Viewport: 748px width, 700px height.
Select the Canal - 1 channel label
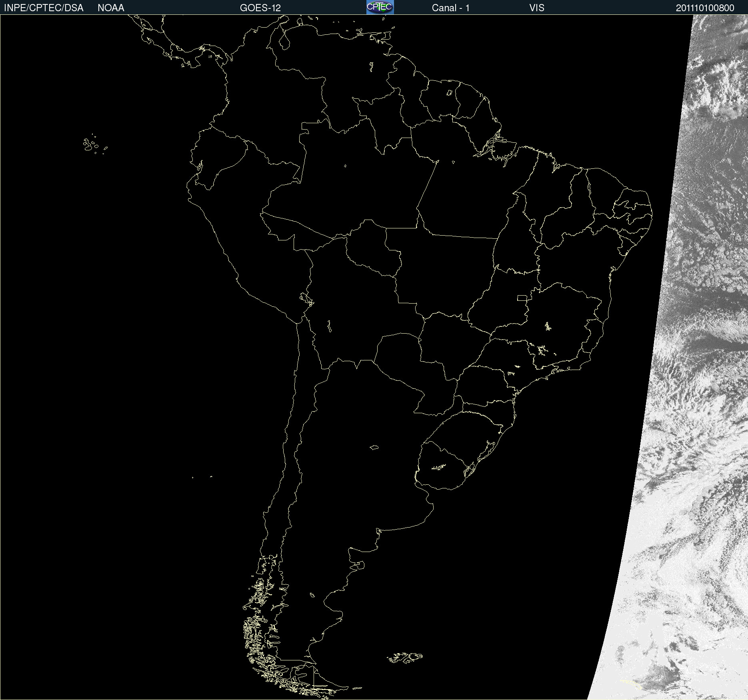click(450, 8)
